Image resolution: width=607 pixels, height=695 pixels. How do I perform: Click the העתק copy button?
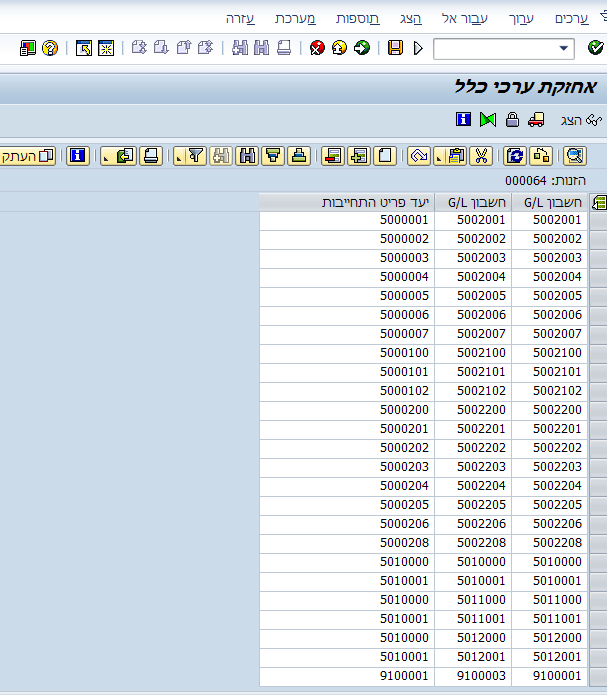pyautogui.click(x=27, y=156)
